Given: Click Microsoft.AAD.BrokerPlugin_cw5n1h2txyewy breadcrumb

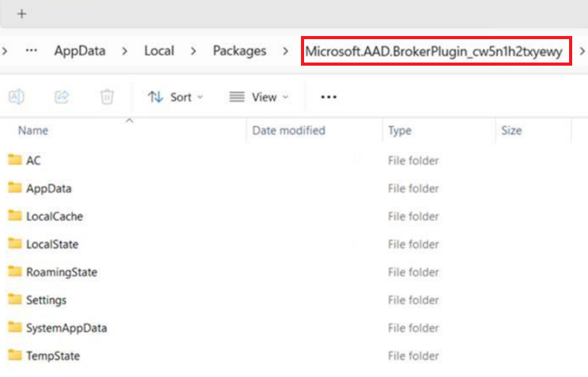Looking at the screenshot, I should tap(434, 52).
